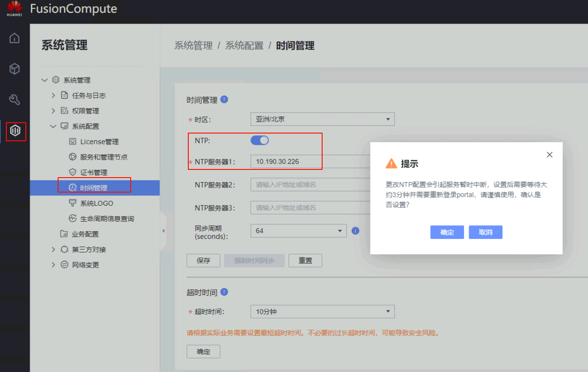Open the 时区 dropdown showing 亚洲/北京
The image size is (588, 372).
(x=322, y=119)
